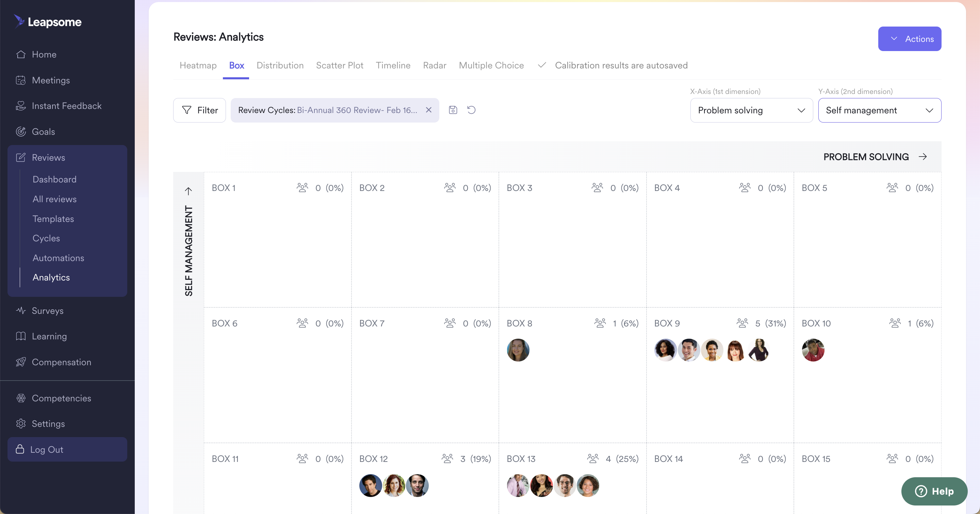Screen dimensions: 980x514
Task: Click the Settings gear icon
Action: coord(21,423)
